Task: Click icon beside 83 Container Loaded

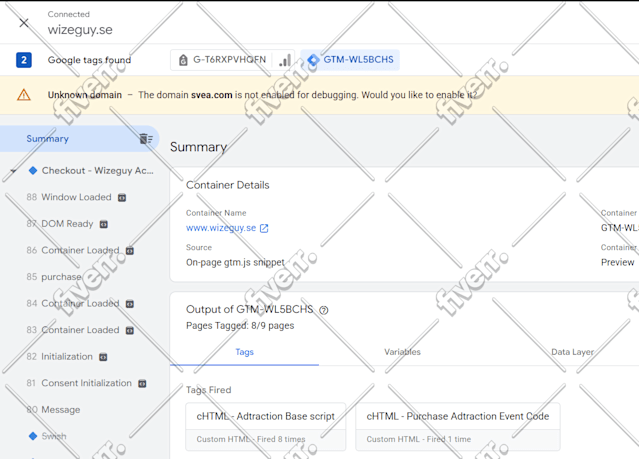Action: (130, 331)
